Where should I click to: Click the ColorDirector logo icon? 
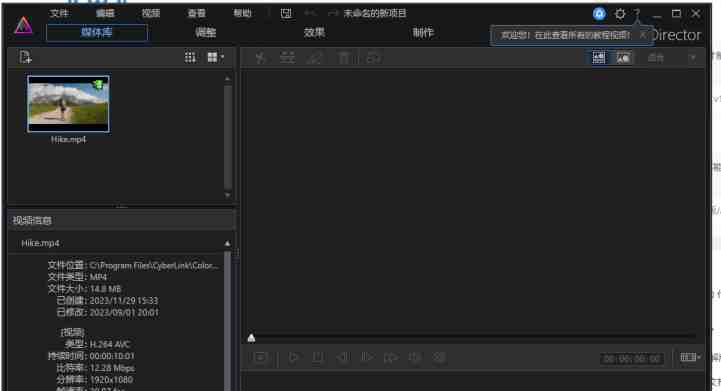click(23, 26)
